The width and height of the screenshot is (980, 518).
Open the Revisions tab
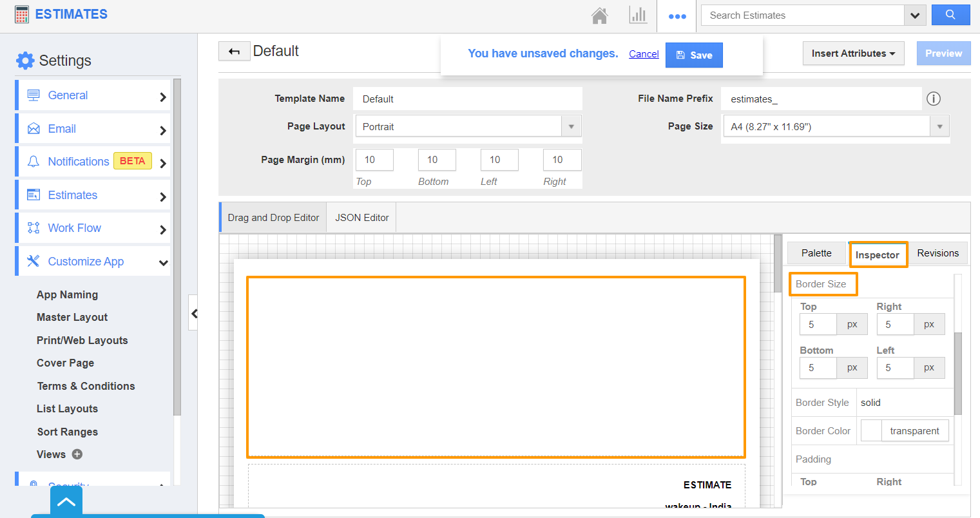[x=937, y=253]
